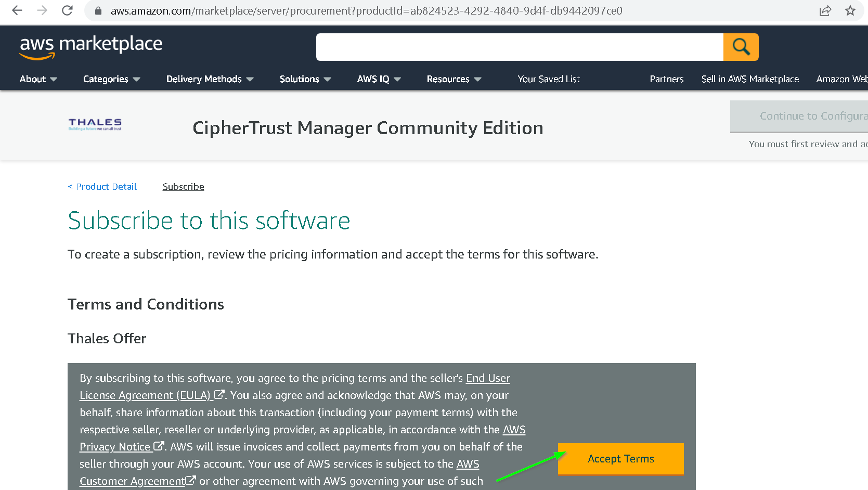This screenshot has height=490, width=868.
Task: Click the Thales logo
Action: coord(95,124)
